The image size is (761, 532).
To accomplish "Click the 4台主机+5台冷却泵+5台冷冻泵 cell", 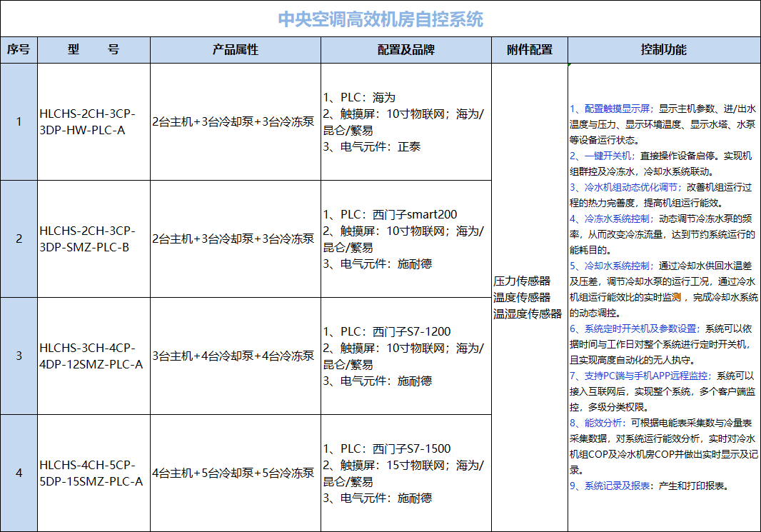I will (235, 473).
